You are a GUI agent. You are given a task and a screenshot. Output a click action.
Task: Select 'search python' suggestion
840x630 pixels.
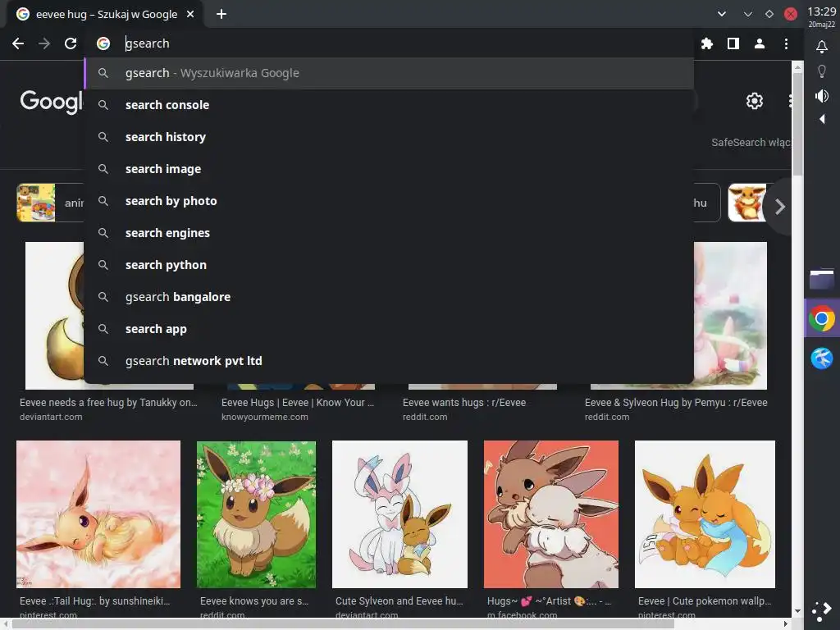(390, 265)
